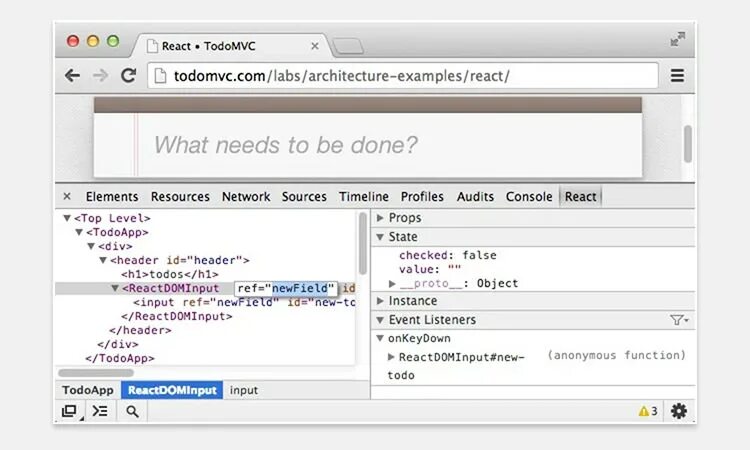Click the </ReactDOMInput> closing tag row
Image resolution: width=750 pixels, height=450 pixels.
pyautogui.click(x=176, y=316)
